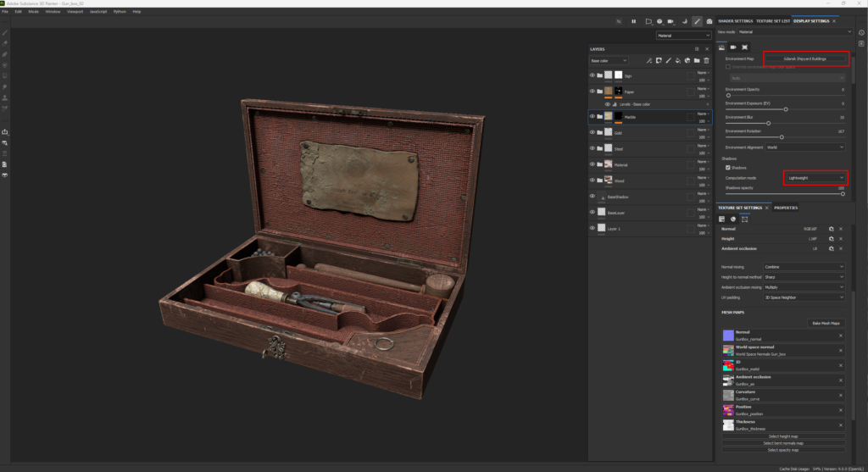The height and width of the screenshot is (472, 868).
Task: Expand the Base color channel dropdown in Layers
Action: coord(609,61)
